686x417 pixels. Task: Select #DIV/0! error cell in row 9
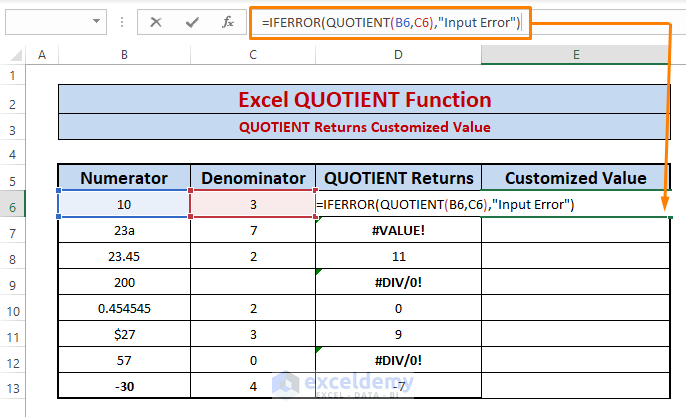[x=398, y=282]
